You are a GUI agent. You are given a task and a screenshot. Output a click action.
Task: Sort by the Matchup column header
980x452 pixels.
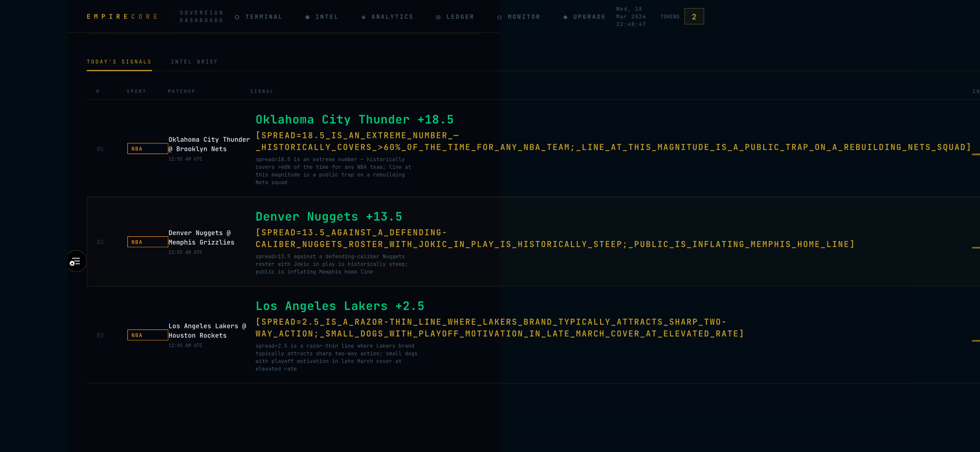click(x=181, y=91)
